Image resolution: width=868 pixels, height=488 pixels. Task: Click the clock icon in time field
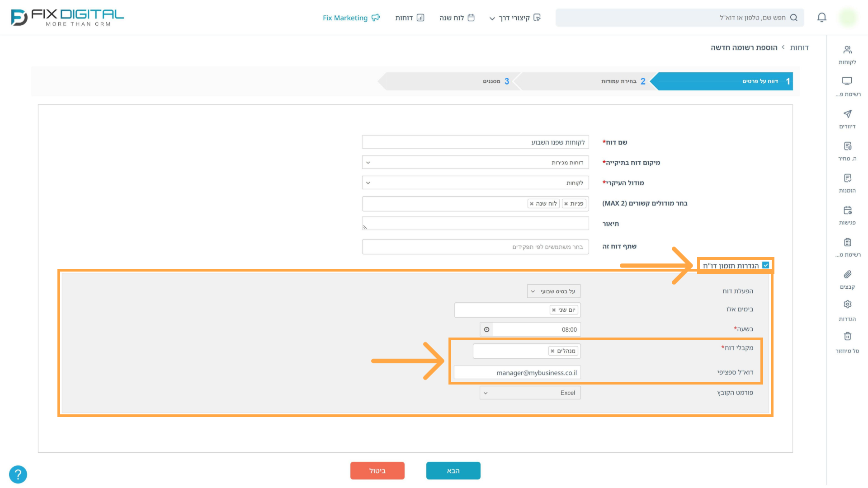(x=486, y=329)
